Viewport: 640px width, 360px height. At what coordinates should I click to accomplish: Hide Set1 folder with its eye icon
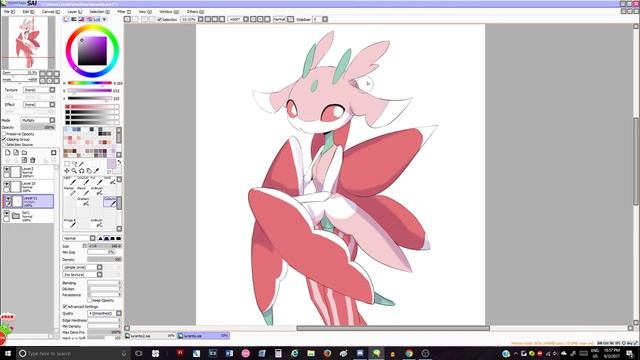(x=7, y=213)
